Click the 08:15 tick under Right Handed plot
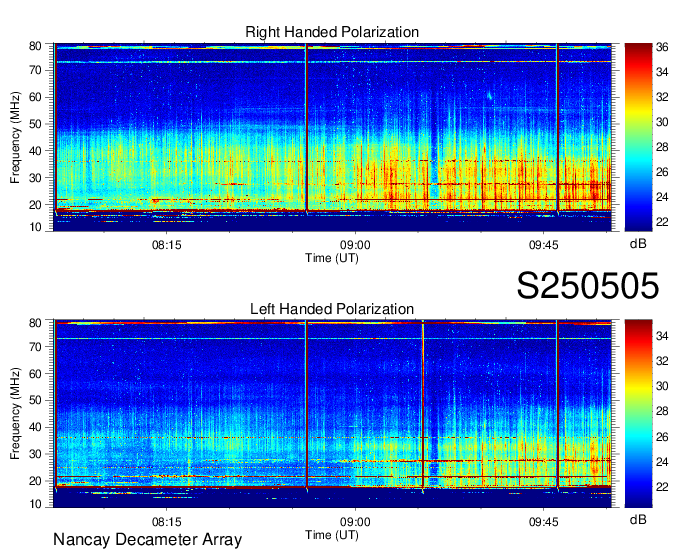Viewport: 680px width, 552px height. coord(167,245)
